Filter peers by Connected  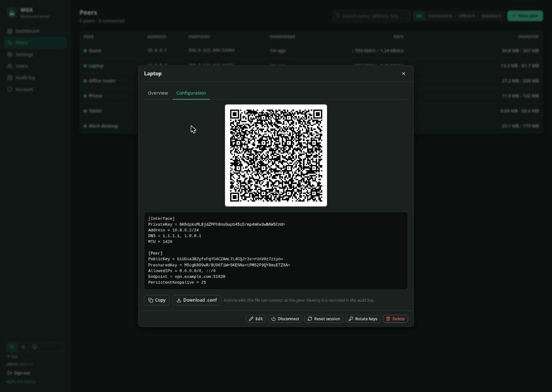pos(440,16)
